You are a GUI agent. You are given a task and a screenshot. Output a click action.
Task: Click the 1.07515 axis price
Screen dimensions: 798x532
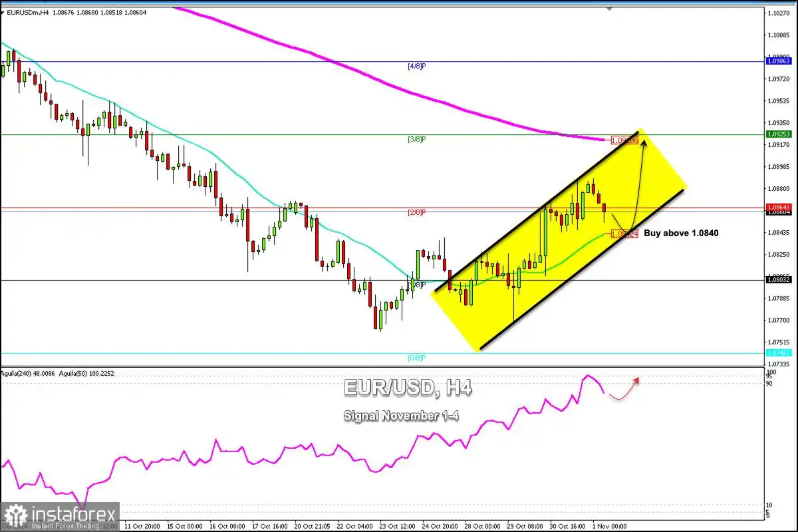pyautogui.click(x=779, y=342)
